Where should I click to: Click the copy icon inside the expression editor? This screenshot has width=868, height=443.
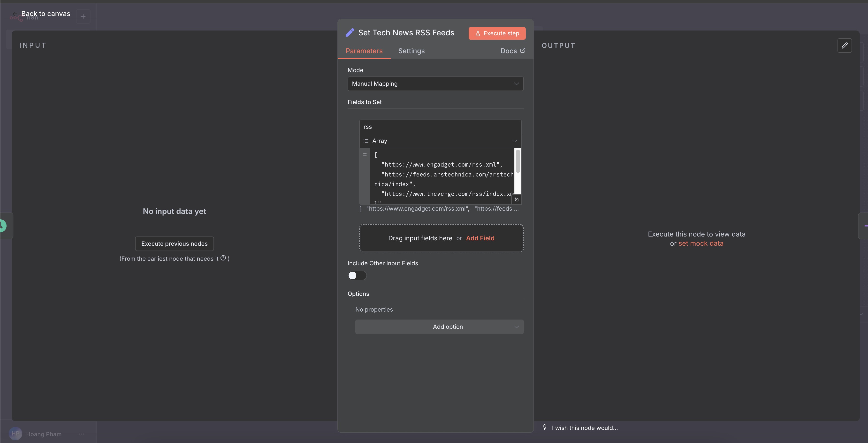(x=517, y=199)
